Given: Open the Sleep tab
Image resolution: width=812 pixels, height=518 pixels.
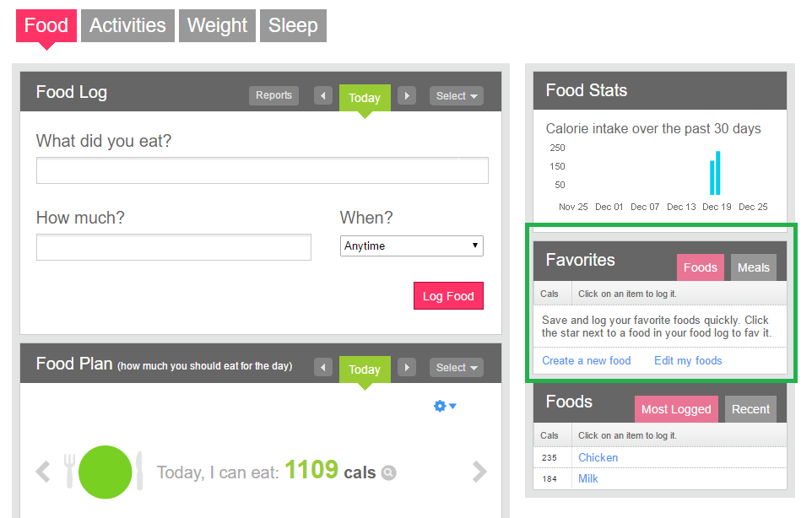Looking at the screenshot, I should click(293, 25).
